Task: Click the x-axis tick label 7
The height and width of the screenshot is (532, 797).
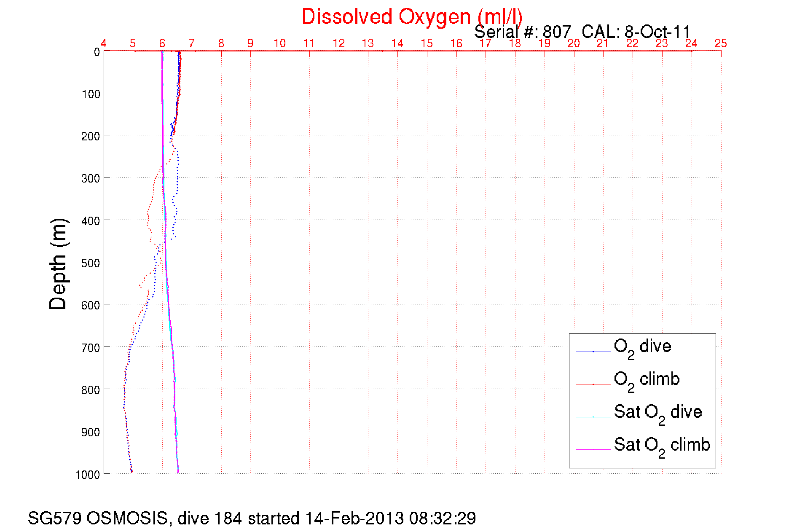Action: click(x=192, y=43)
